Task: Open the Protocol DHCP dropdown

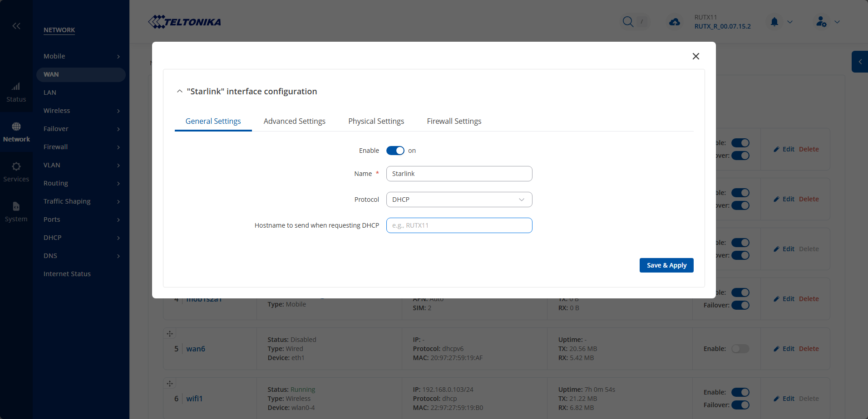Action: (459, 200)
